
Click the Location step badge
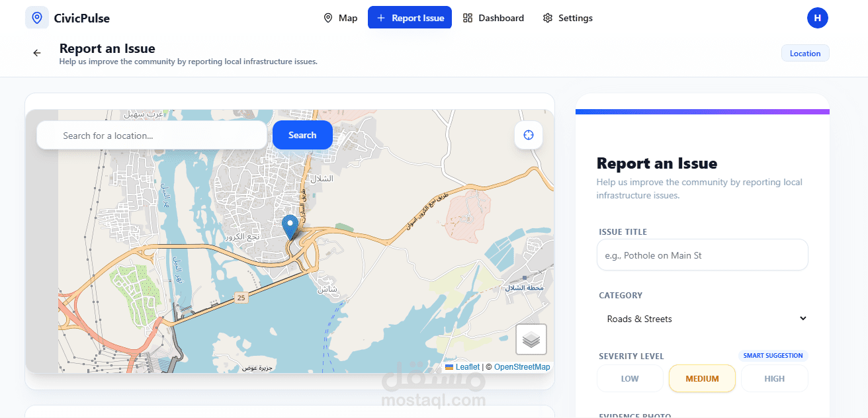pyautogui.click(x=805, y=54)
